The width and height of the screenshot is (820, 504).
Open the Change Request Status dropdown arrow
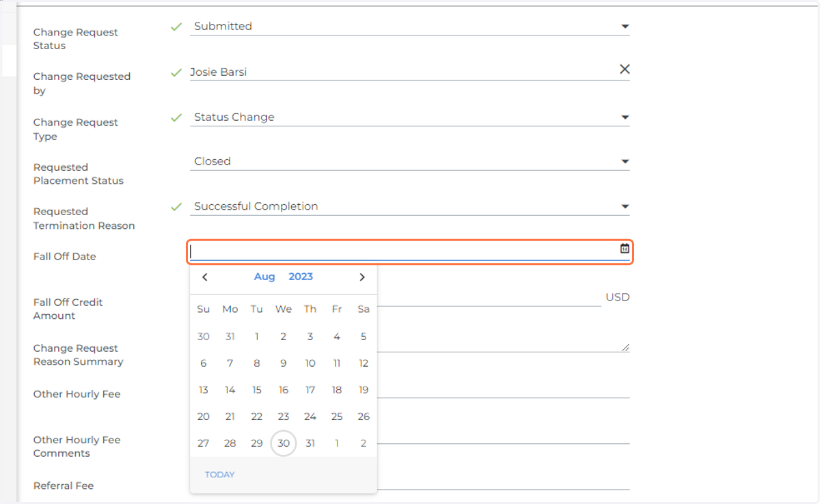coord(625,27)
